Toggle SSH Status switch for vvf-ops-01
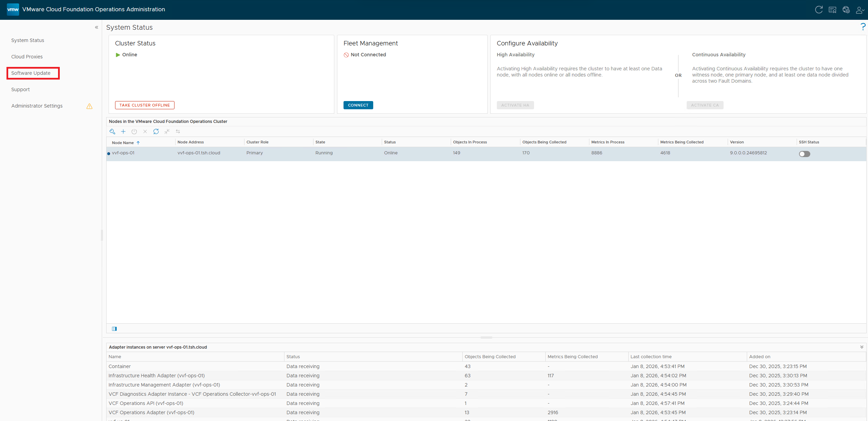Viewport: 868px width, 421px height. [x=804, y=154]
